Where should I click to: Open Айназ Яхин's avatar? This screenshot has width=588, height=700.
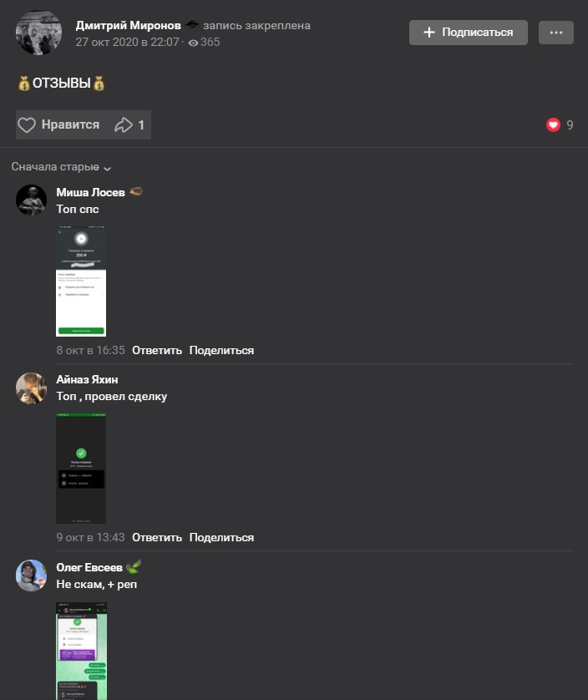click(x=31, y=388)
